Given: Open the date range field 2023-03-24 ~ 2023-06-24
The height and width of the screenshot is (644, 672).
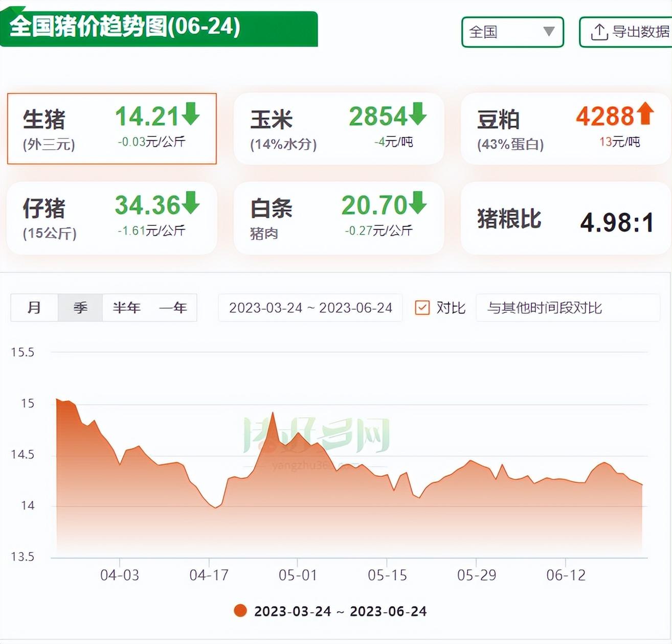Looking at the screenshot, I should click(x=310, y=308).
